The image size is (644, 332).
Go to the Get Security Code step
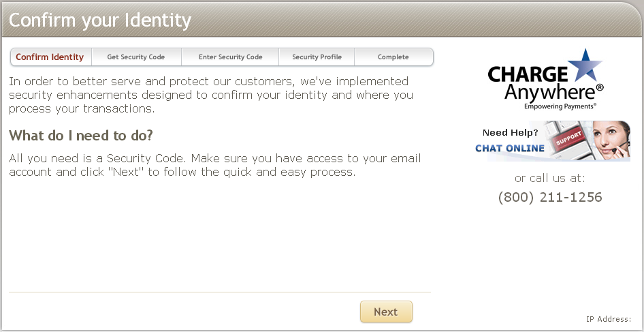tap(136, 57)
